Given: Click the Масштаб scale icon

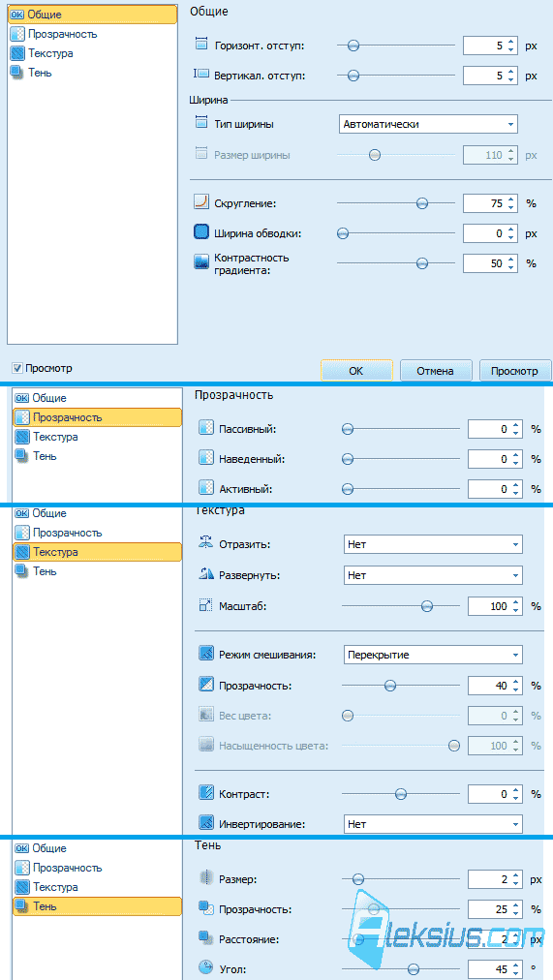Looking at the screenshot, I should 205,605.
